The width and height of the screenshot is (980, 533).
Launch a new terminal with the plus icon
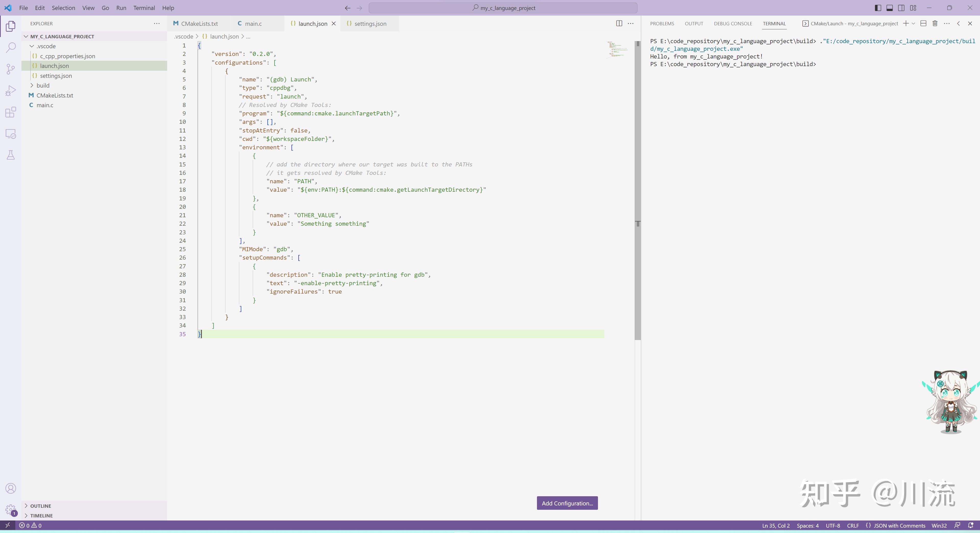coord(906,23)
